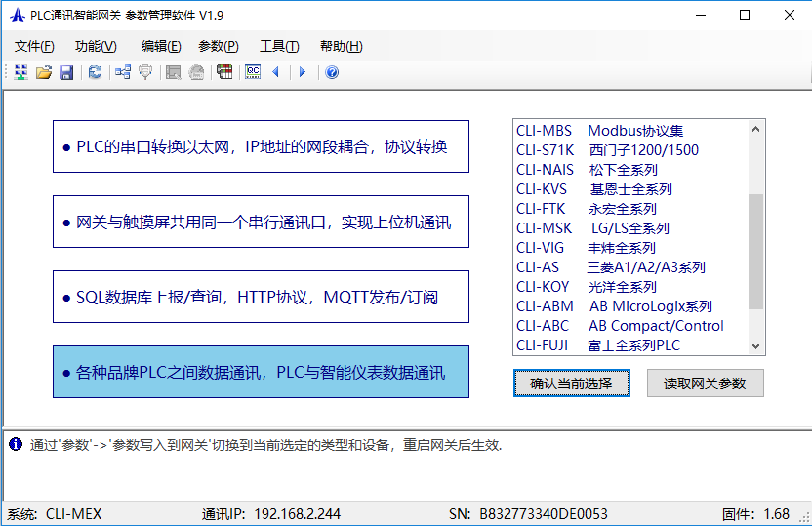Minimize the PLC gateway software window

click(701, 15)
